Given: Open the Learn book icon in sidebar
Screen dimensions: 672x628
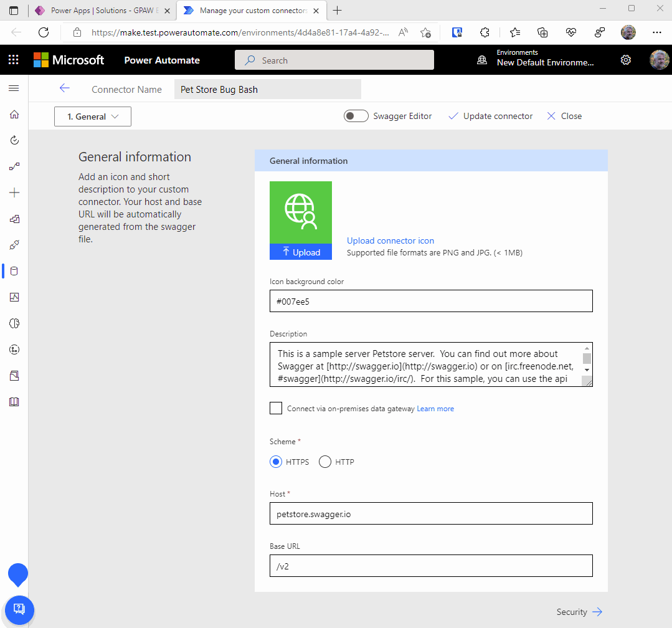Looking at the screenshot, I should point(14,402).
